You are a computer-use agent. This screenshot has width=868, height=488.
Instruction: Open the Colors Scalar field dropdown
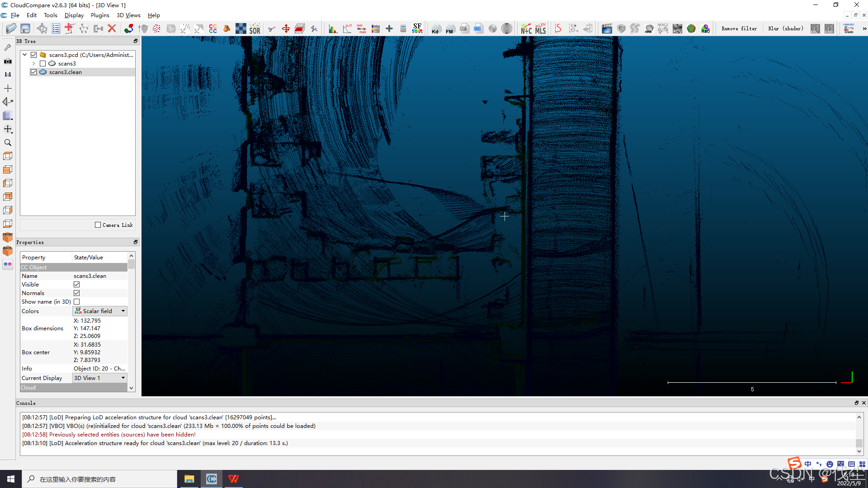[x=100, y=311]
